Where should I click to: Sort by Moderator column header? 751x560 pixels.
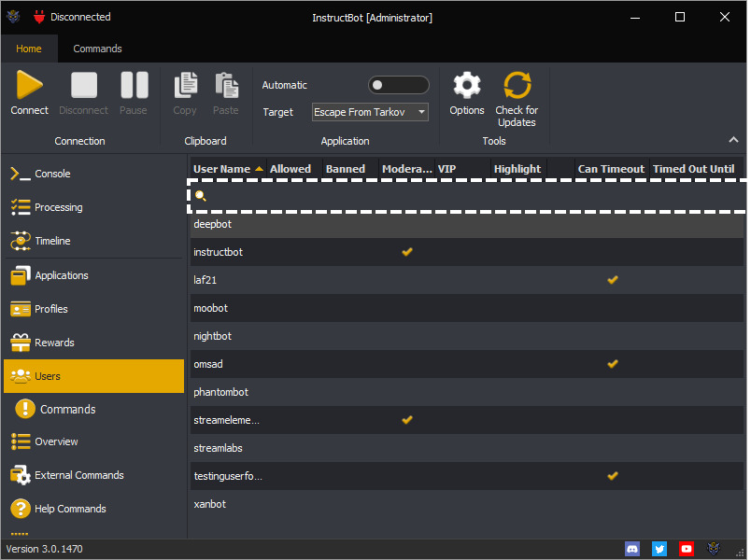406,169
